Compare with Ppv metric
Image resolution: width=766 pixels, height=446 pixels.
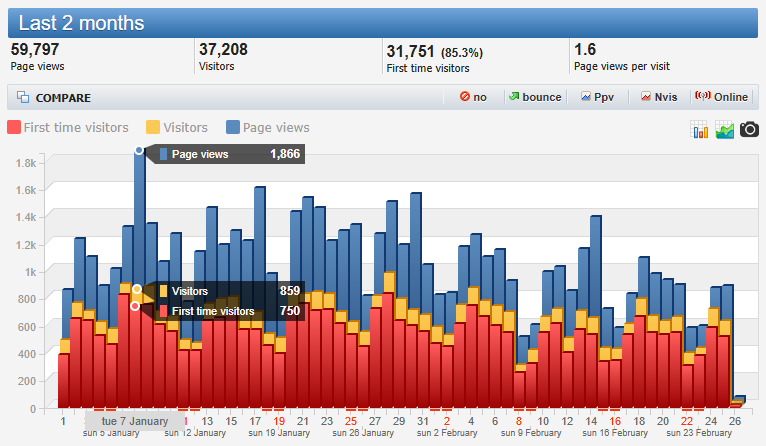[597, 97]
